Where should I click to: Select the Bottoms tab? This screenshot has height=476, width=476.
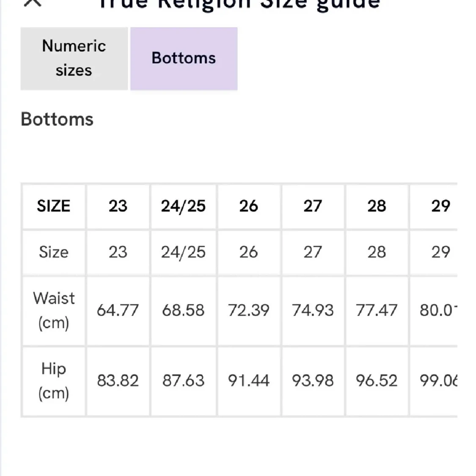click(184, 58)
